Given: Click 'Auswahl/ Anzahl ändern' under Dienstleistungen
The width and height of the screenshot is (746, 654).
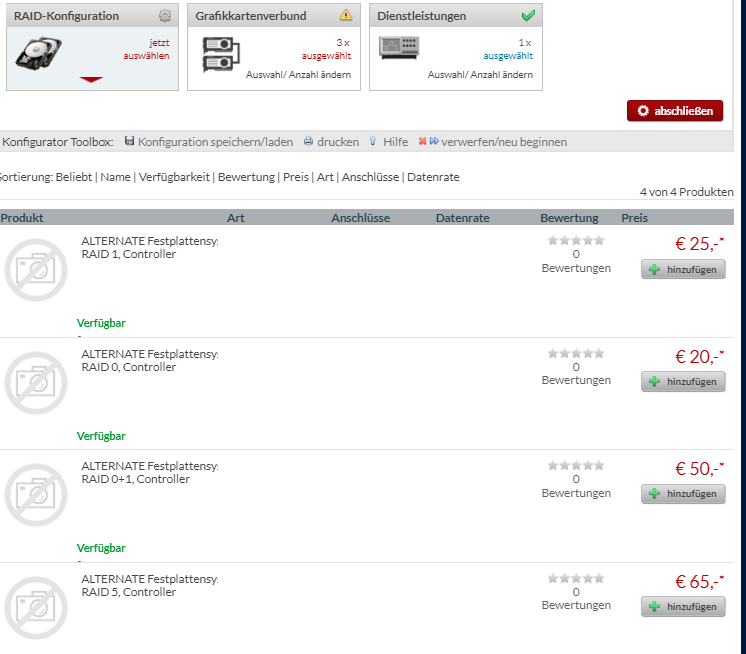Looking at the screenshot, I should click(x=480, y=75).
